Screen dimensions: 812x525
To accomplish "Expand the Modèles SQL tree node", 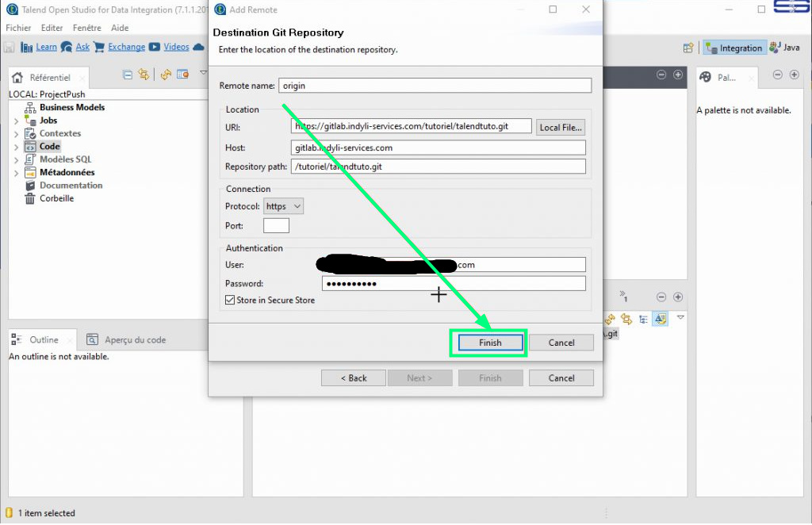I will coord(16,159).
